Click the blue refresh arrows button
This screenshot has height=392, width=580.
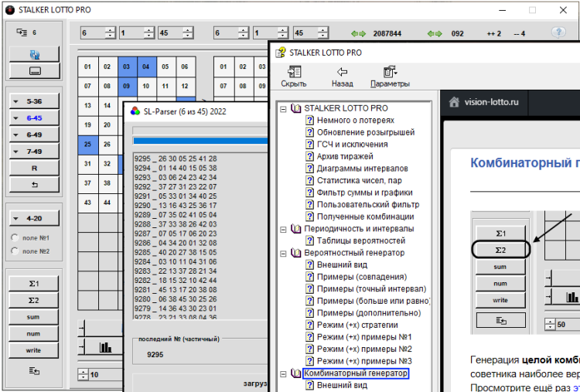[x=35, y=54]
